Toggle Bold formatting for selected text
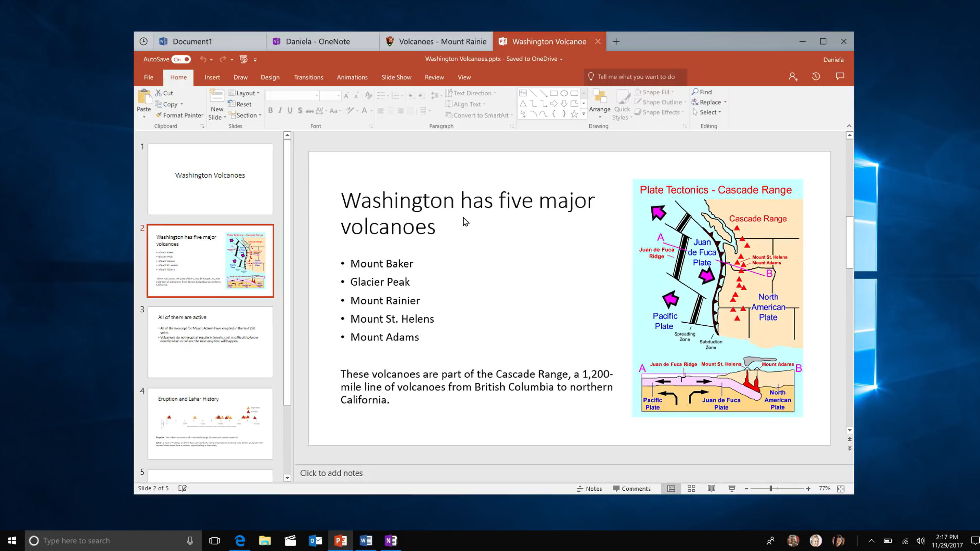This screenshot has height=551, width=980. [271, 110]
